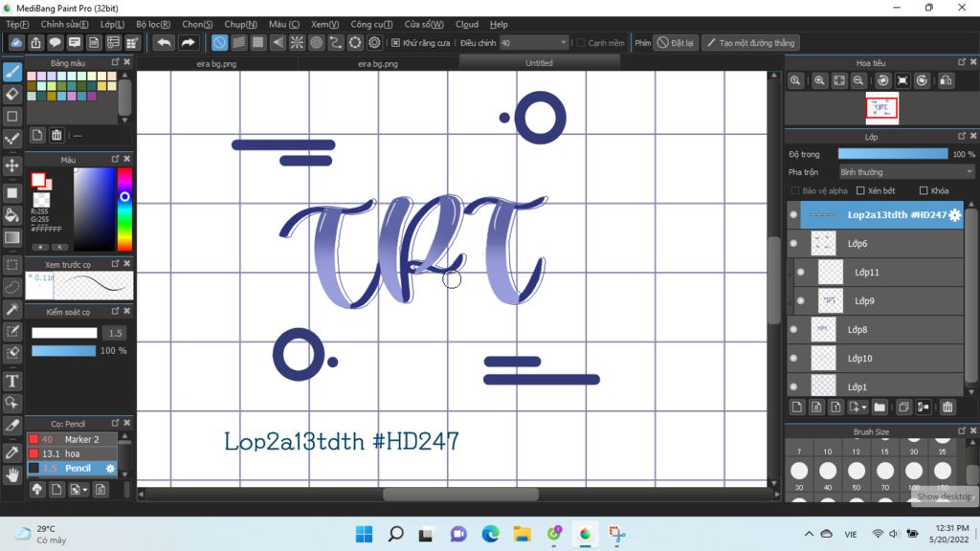Screen dimensions: 980x551
Task: Click the Đặt lại reset button
Action: (x=676, y=42)
